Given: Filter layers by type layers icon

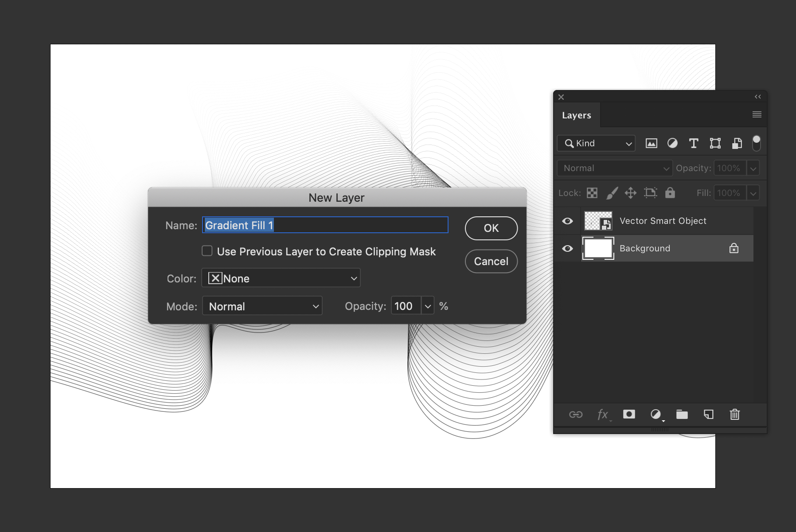Looking at the screenshot, I should 694,143.
